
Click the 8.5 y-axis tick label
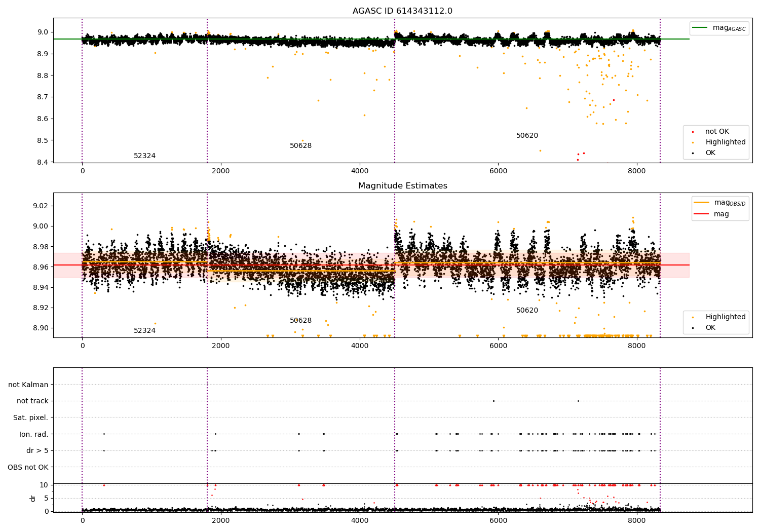[x=43, y=140]
